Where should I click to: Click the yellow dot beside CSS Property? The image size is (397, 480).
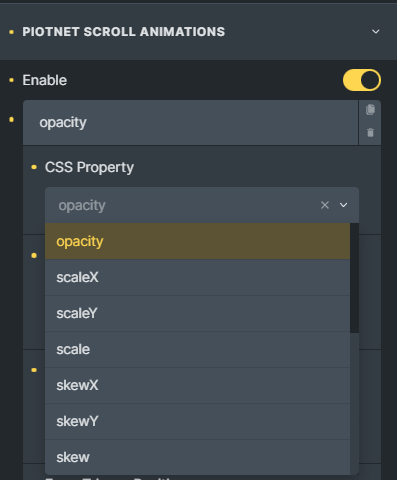coord(34,167)
